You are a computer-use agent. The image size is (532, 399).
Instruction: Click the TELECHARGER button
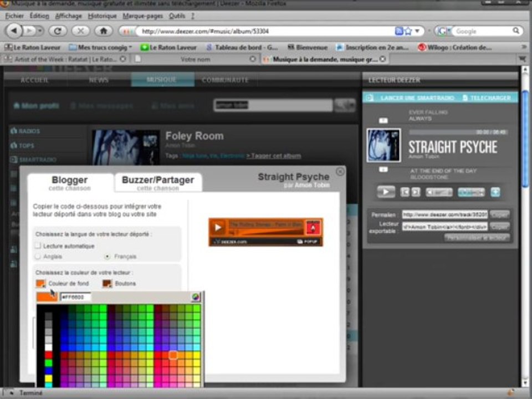pos(487,98)
